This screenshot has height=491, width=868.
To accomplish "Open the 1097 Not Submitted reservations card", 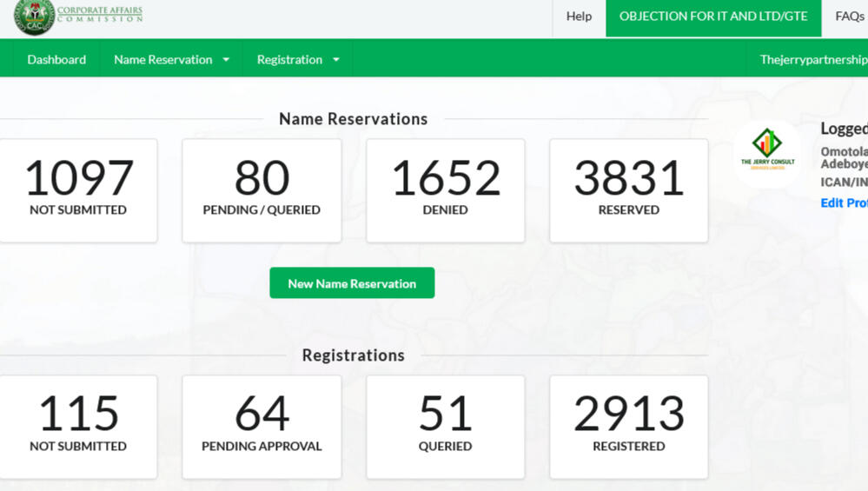I will 78,190.
